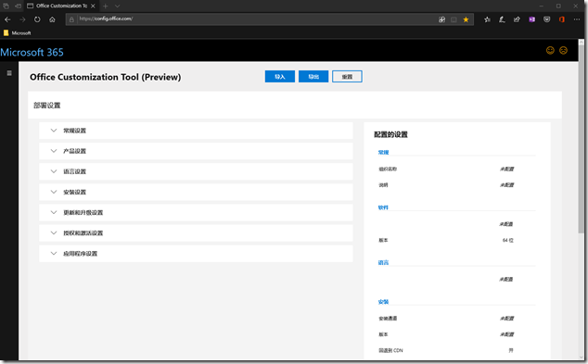Expand the 产品设置 section
The width and height of the screenshot is (588, 364).
coord(196,151)
